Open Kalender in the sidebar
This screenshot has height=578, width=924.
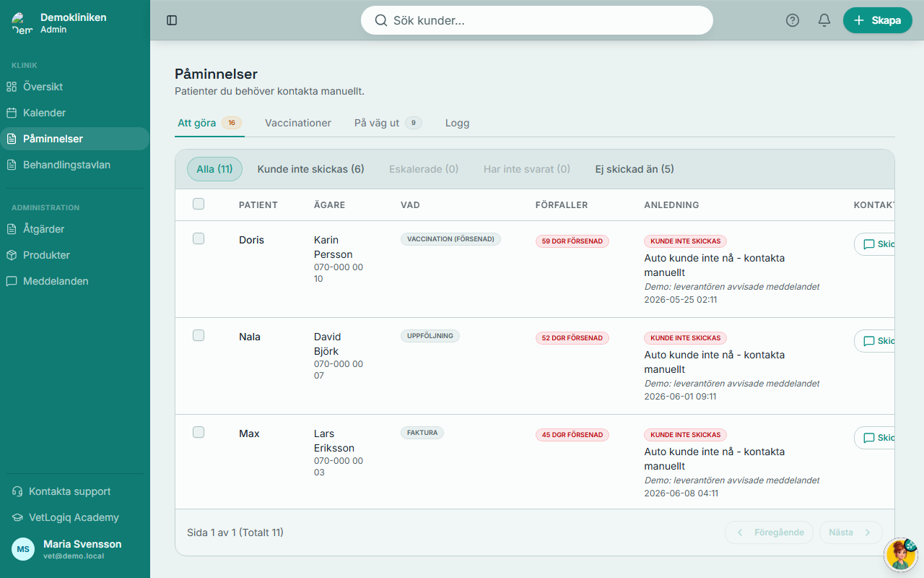pyautogui.click(x=75, y=113)
